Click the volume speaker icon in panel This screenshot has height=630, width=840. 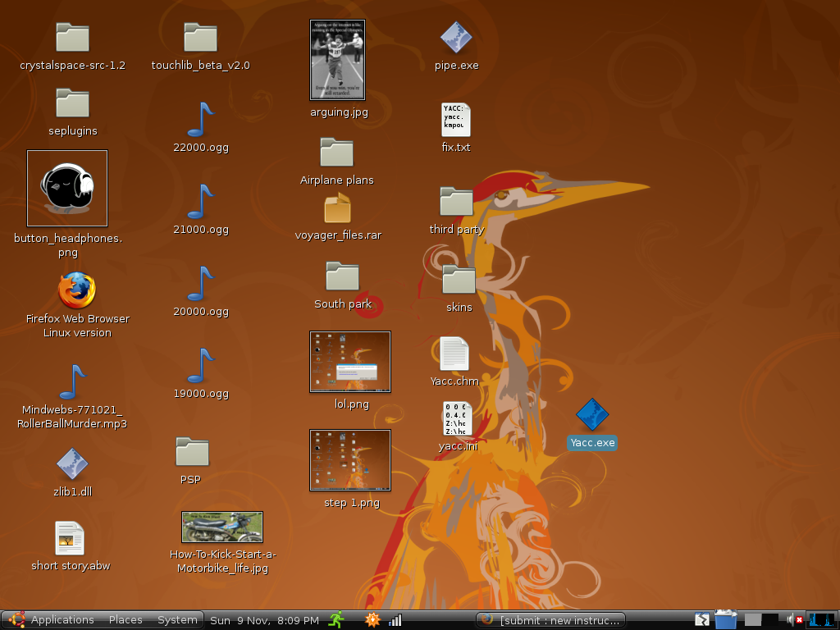pyautogui.click(x=791, y=620)
